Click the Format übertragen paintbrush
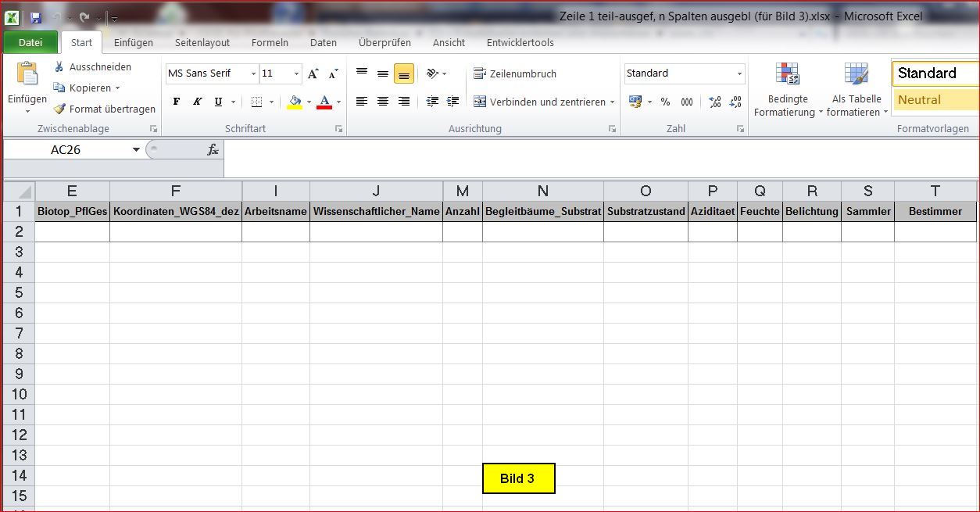 tap(59, 109)
